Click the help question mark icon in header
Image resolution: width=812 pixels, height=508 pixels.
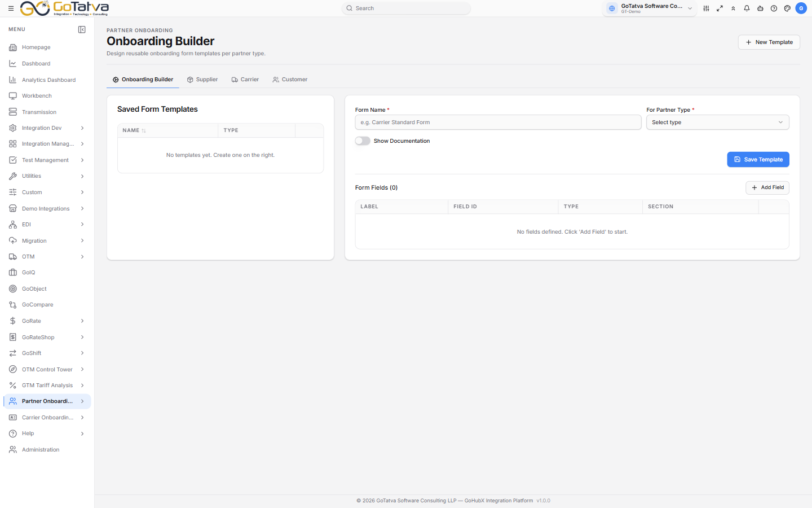point(774,8)
